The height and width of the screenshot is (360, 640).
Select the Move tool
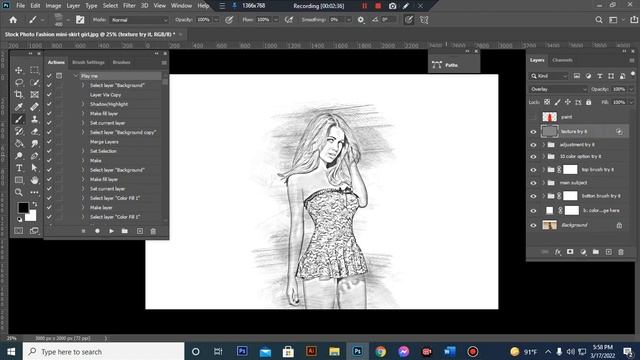(x=19, y=70)
